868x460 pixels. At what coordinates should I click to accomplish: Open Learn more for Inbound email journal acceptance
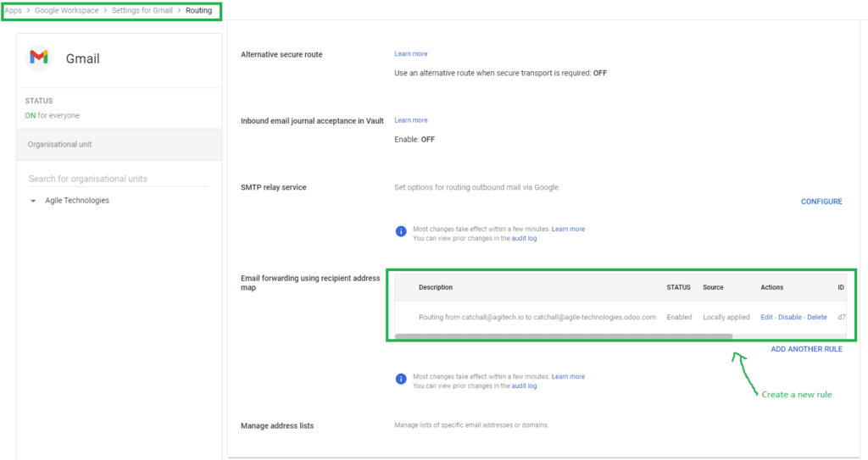[411, 120]
